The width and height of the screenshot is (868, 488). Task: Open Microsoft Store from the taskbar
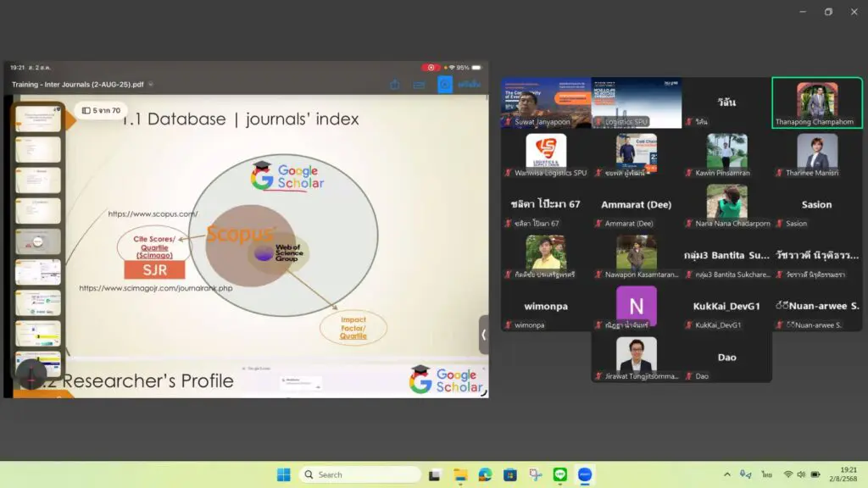510,474
